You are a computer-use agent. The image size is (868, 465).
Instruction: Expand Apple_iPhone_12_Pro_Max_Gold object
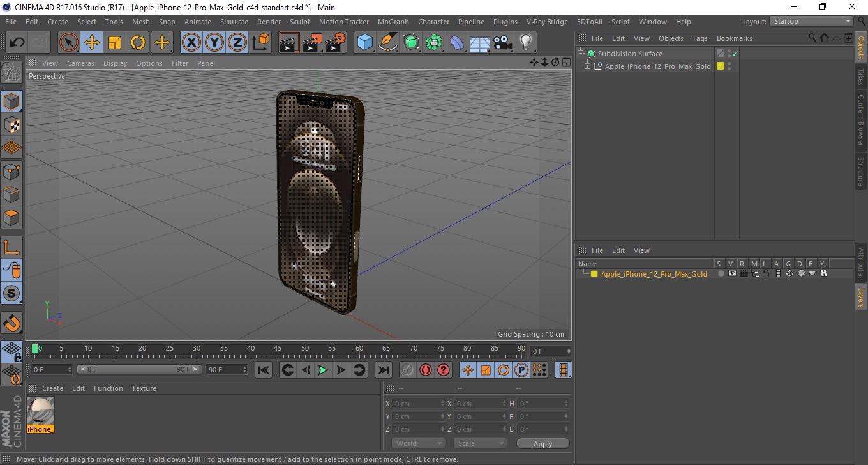click(x=588, y=66)
